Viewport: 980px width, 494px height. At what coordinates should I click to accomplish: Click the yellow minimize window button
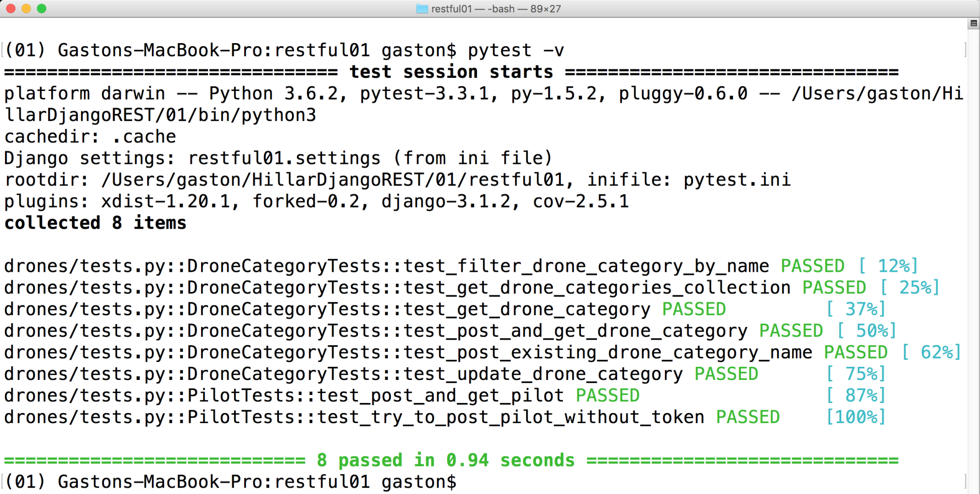(x=27, y=9)
